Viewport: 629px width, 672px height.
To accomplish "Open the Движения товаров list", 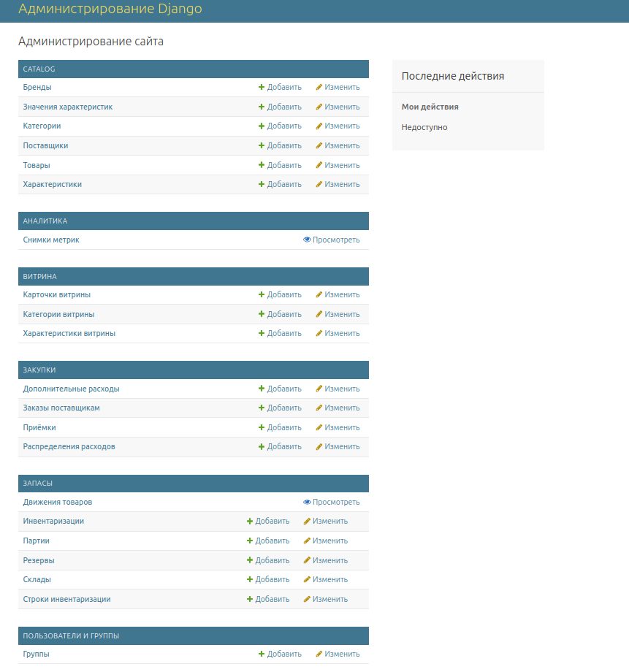I will 58,502.
